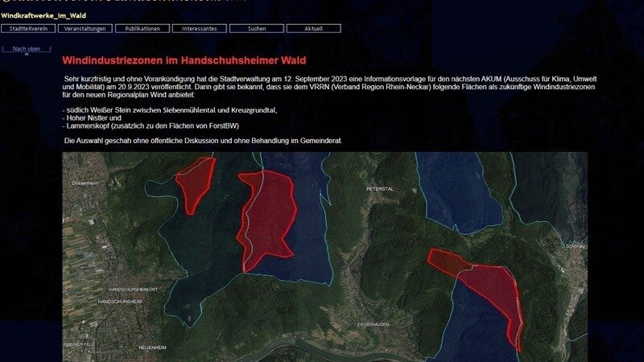Click the Suchen navigation button
Image resolution: width=644 pixels, height=362 pixels.
click(x=257, y=28)
